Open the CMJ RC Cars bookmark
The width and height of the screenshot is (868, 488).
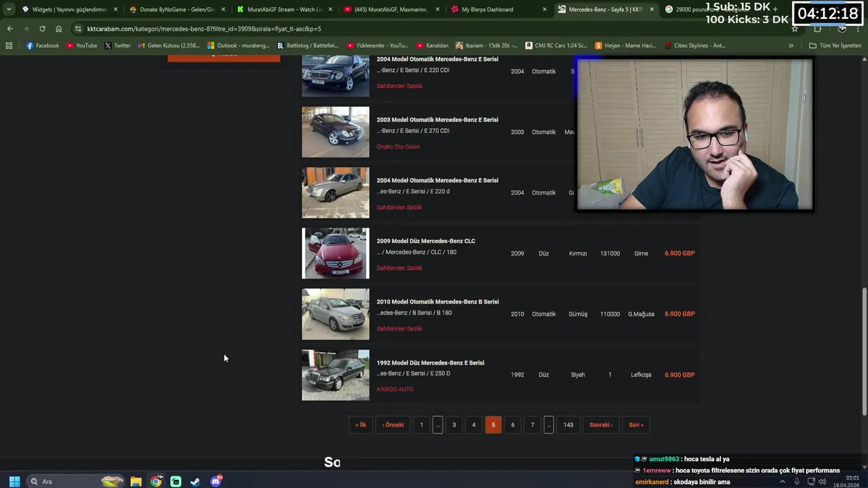click(556, 45)
